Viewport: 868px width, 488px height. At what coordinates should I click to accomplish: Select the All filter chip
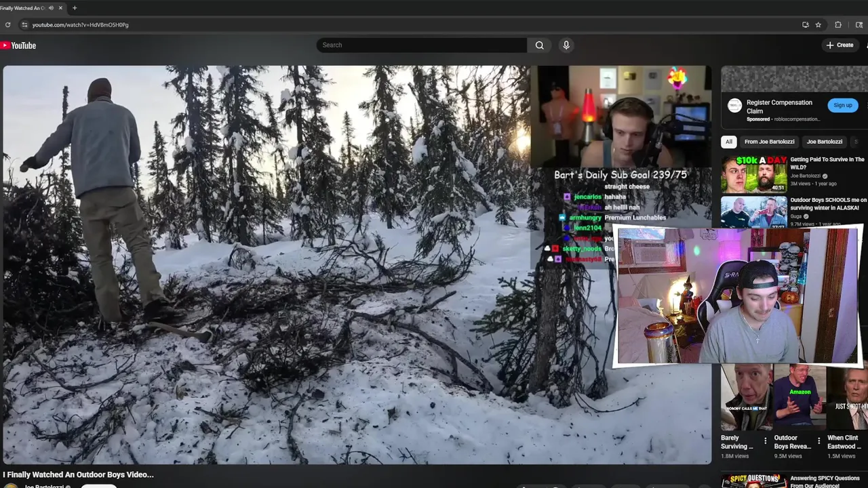click(729, 142)
